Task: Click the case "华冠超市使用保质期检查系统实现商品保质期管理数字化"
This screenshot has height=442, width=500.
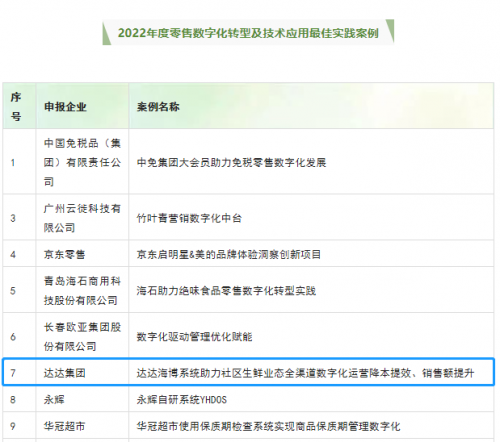Action: 268,426
